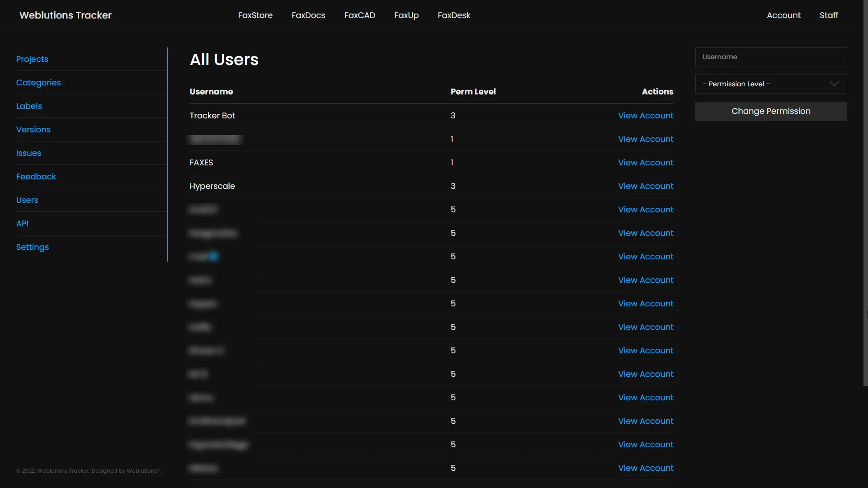Select Projects in the sidebar

coord(32,59)
